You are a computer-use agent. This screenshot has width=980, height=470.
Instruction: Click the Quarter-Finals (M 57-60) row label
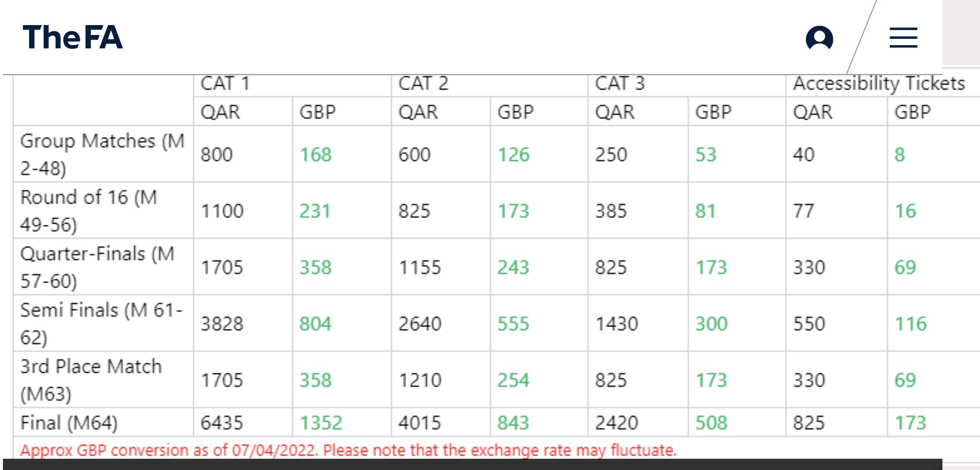(97, 267)
